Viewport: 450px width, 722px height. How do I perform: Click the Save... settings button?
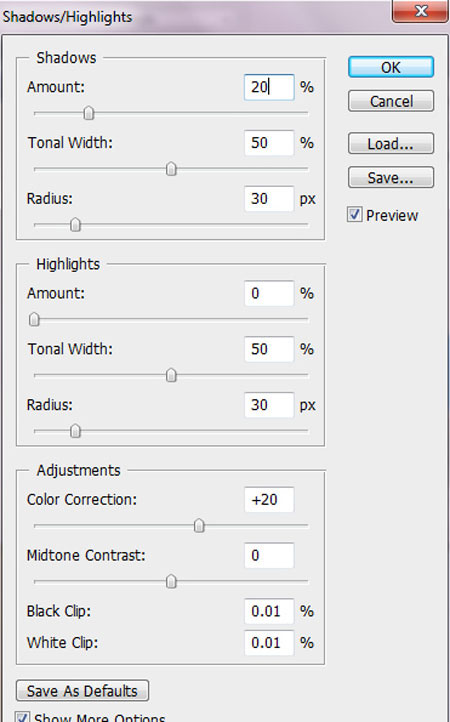391,177
